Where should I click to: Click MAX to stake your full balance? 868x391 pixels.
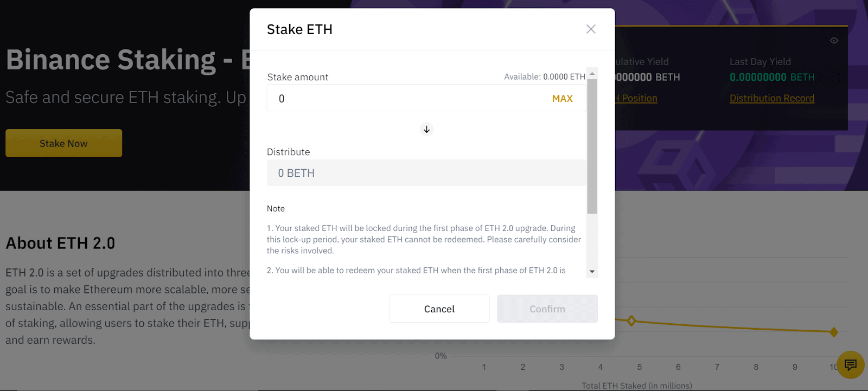pos(563,98)
